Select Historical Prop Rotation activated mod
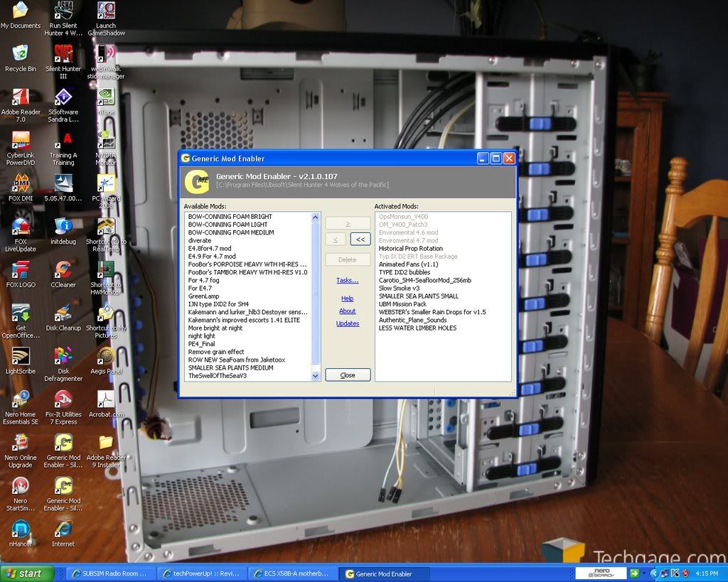 coord(411,248)
